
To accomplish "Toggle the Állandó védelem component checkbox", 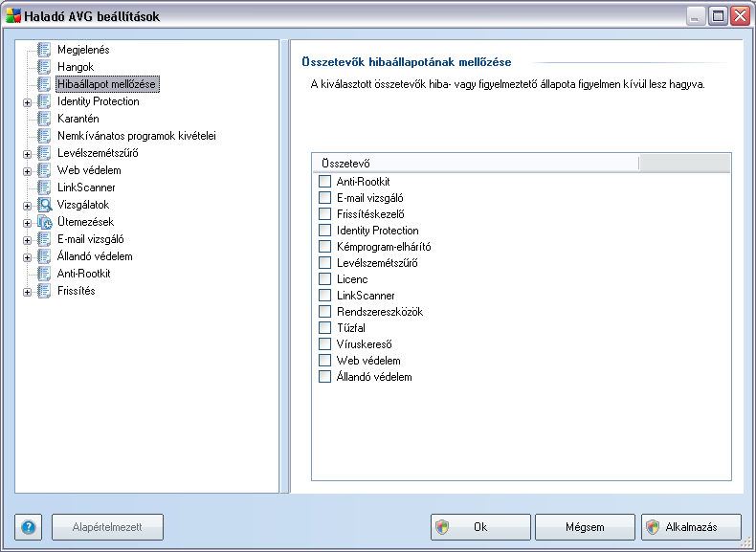I will 325,377.
